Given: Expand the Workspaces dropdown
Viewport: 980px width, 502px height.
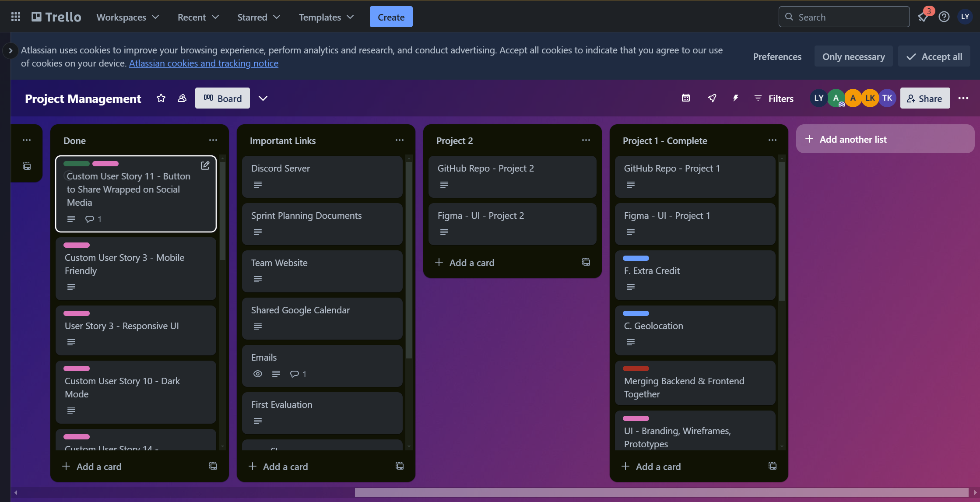Looking at the screenshot, I should coord(127,17).
